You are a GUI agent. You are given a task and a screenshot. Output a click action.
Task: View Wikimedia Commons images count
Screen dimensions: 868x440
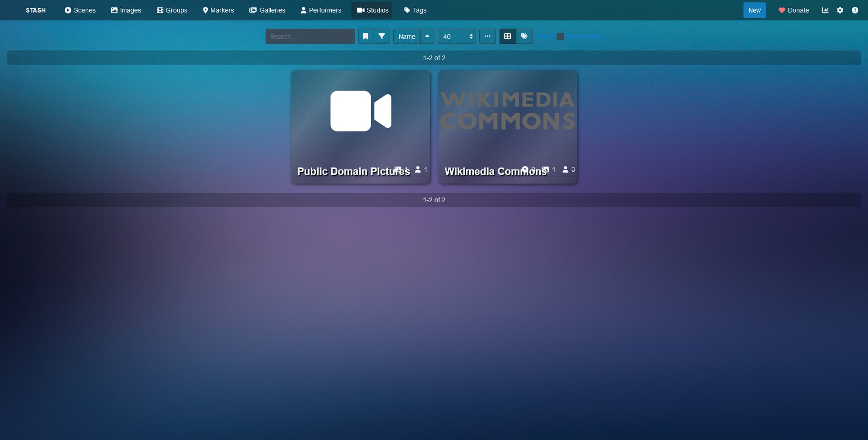(549, 170)
